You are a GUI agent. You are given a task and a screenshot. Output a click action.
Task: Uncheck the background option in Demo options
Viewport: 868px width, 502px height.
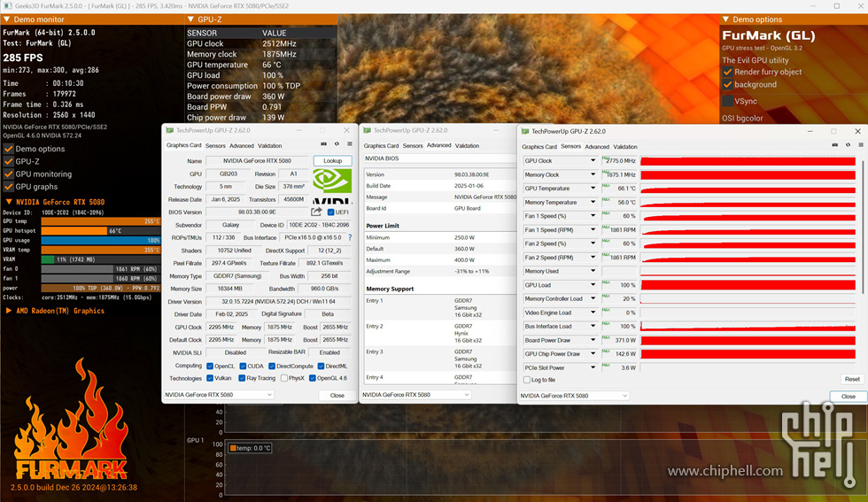coord(727,85)
